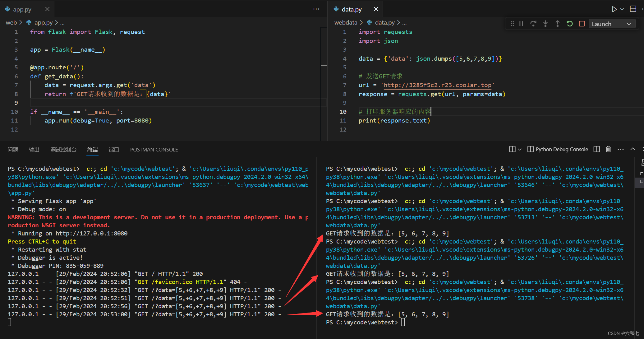Click the app.py minimap scrollbar slider
The image size is (644, 339).
324,66
